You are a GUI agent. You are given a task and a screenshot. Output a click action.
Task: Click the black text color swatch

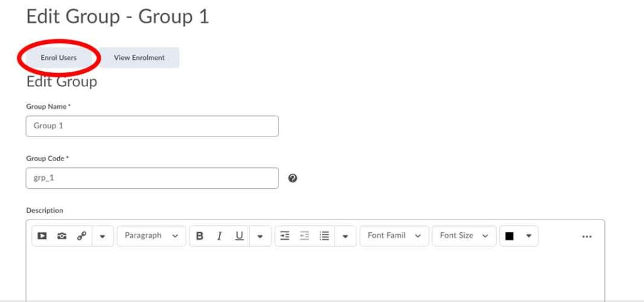tap(509, 236)
